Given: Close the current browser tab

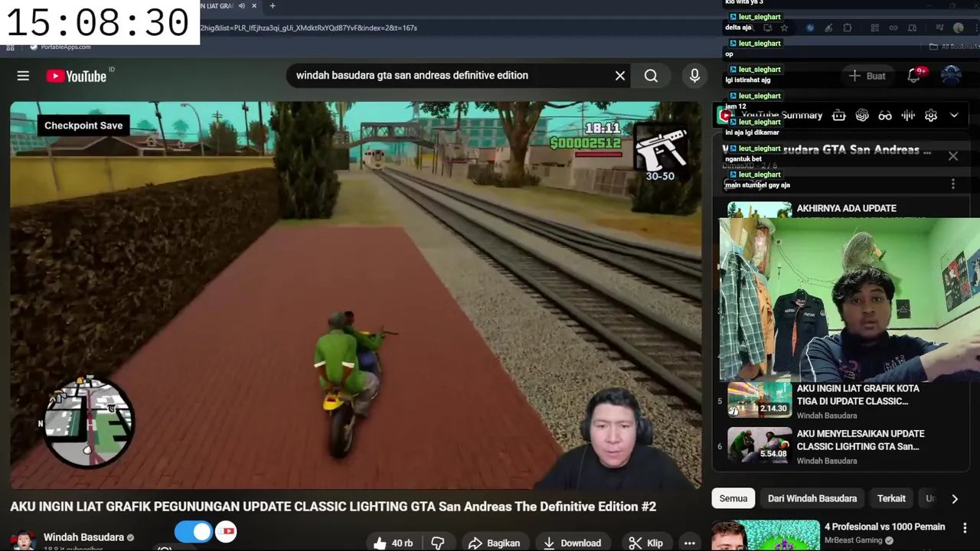Looking at the screenshot, I should coord(254,6).
